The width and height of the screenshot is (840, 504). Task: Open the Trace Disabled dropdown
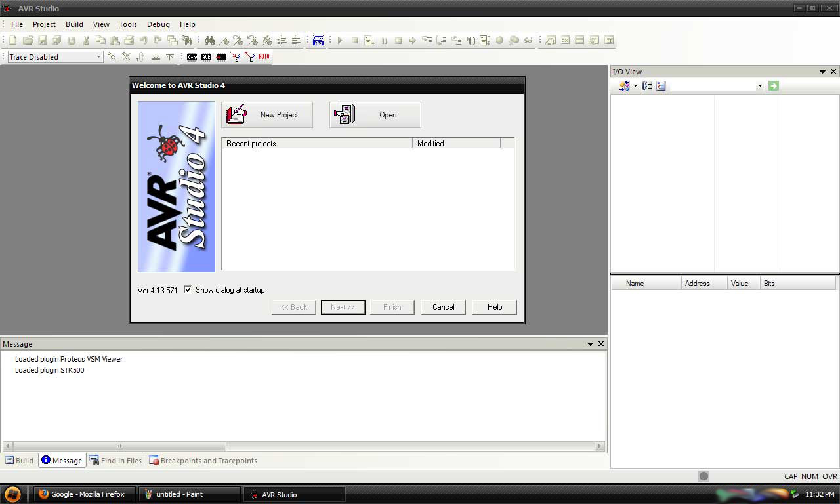click(99, 57)
